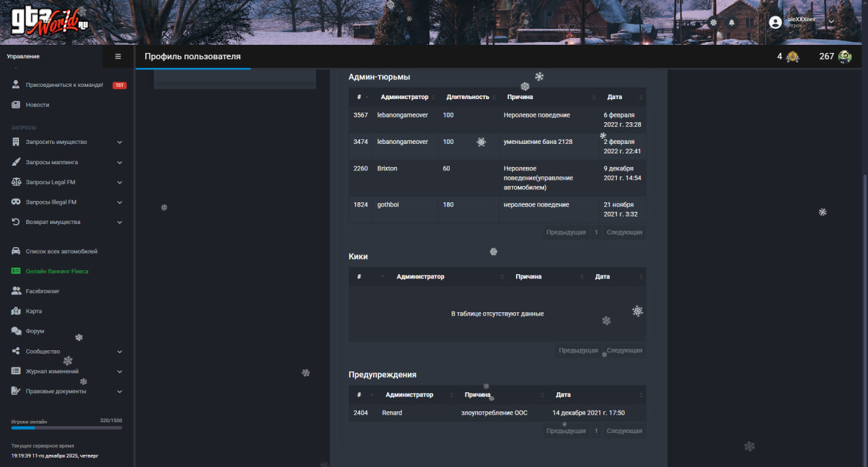The image size is (868, 467).
Task: Expand the Запросы Illegal FM chevron
Action: [119, 202]
